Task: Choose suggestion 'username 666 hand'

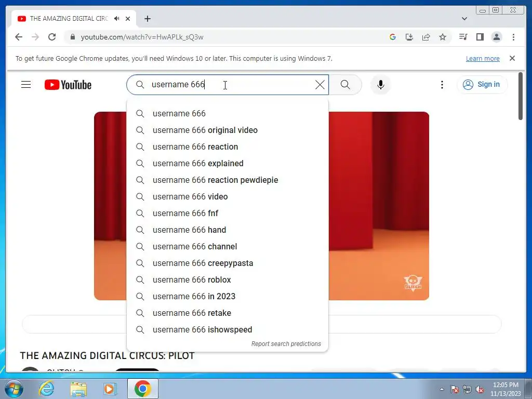Action: pos(228,230)
